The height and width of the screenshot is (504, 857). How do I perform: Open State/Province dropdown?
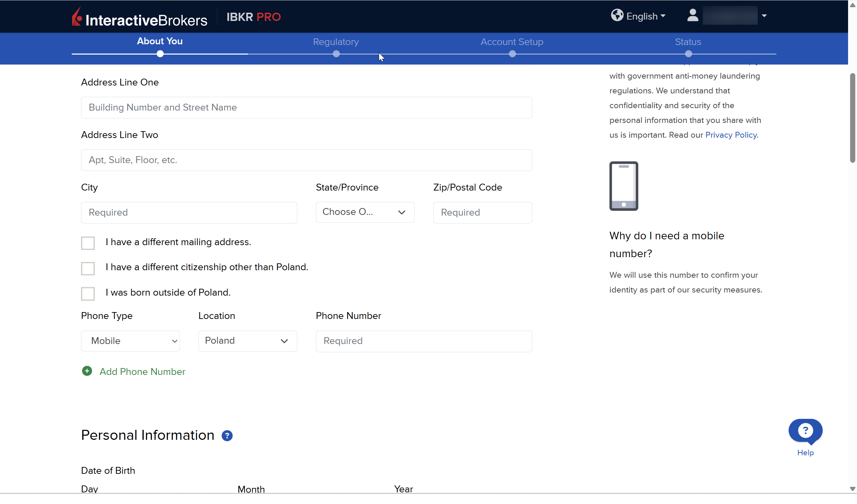(365, 212)
